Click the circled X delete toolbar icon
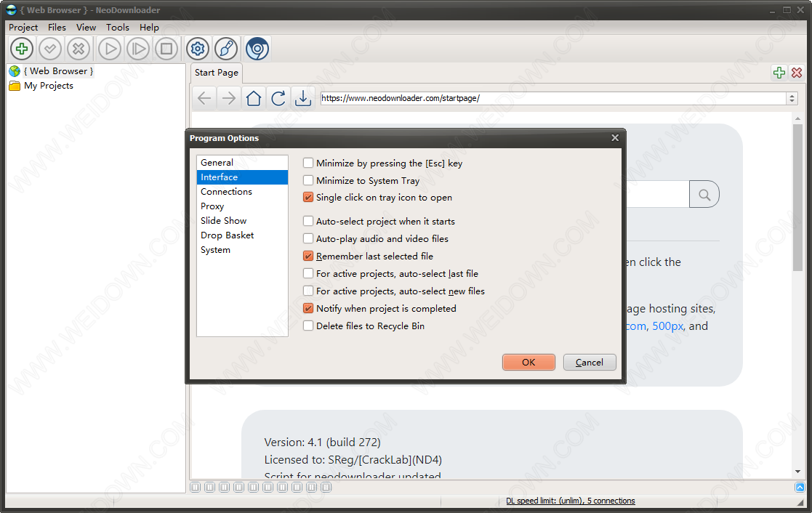Screen dimensions: 812x513 [79, 49]
